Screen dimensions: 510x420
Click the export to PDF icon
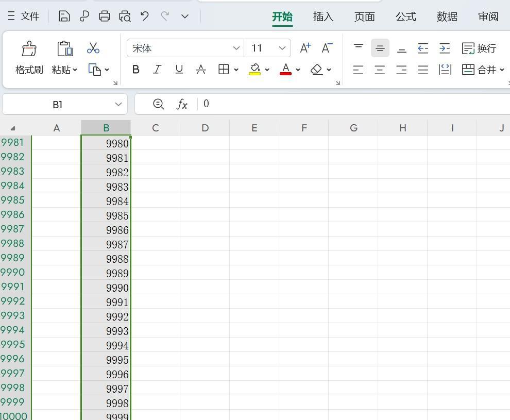tap(84, 16)
